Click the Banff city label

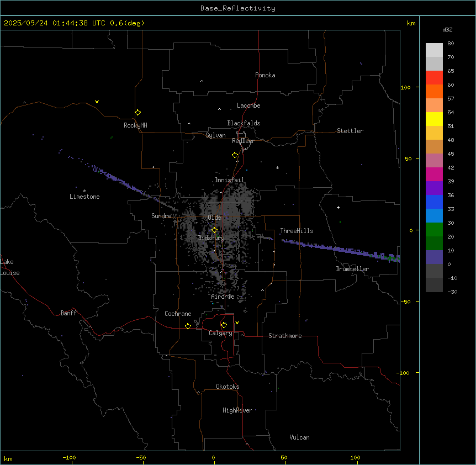point(68,313)
